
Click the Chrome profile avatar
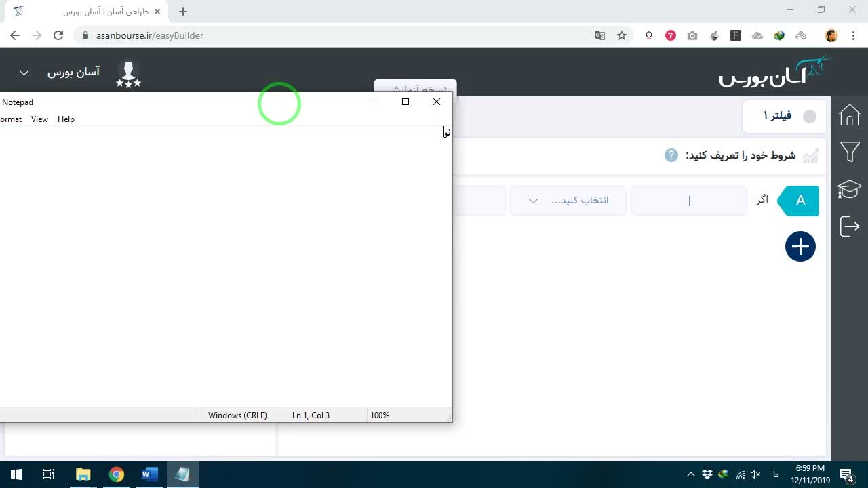831,35
